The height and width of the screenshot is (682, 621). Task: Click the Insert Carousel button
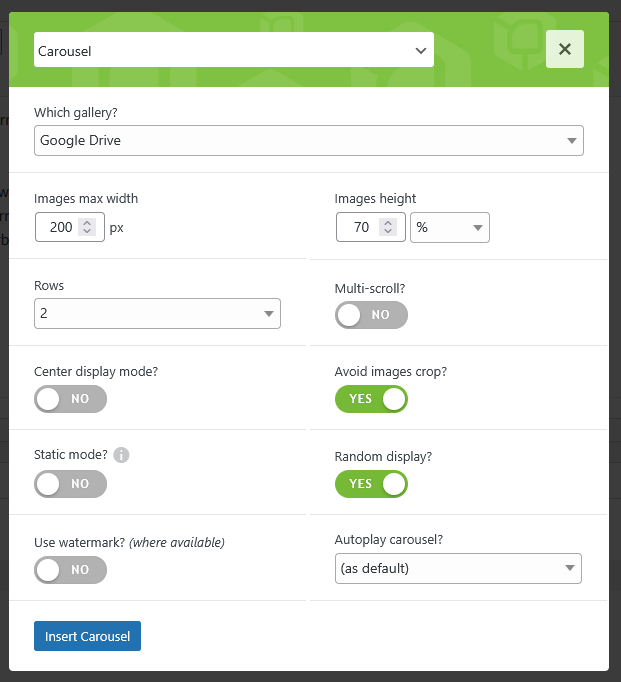tap(87, 636)
